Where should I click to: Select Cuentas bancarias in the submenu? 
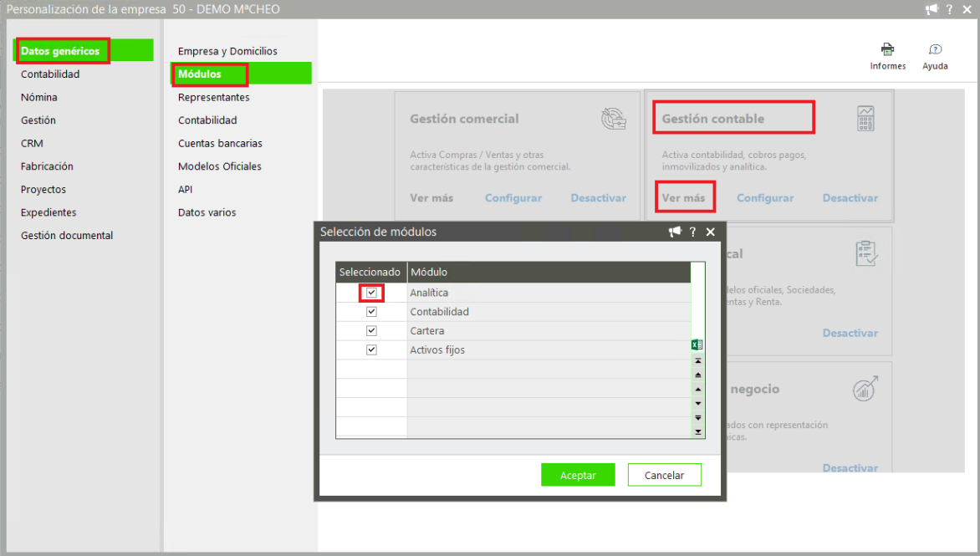coord(220,143)
